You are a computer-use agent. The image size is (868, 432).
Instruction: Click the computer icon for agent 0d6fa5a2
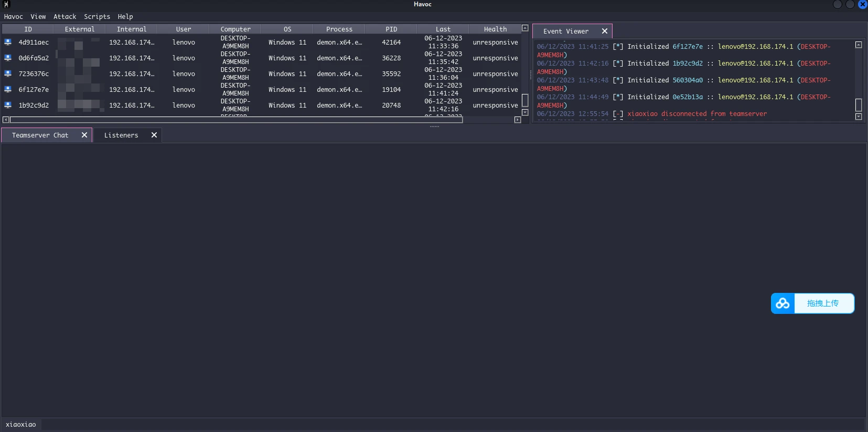point(8,58)
